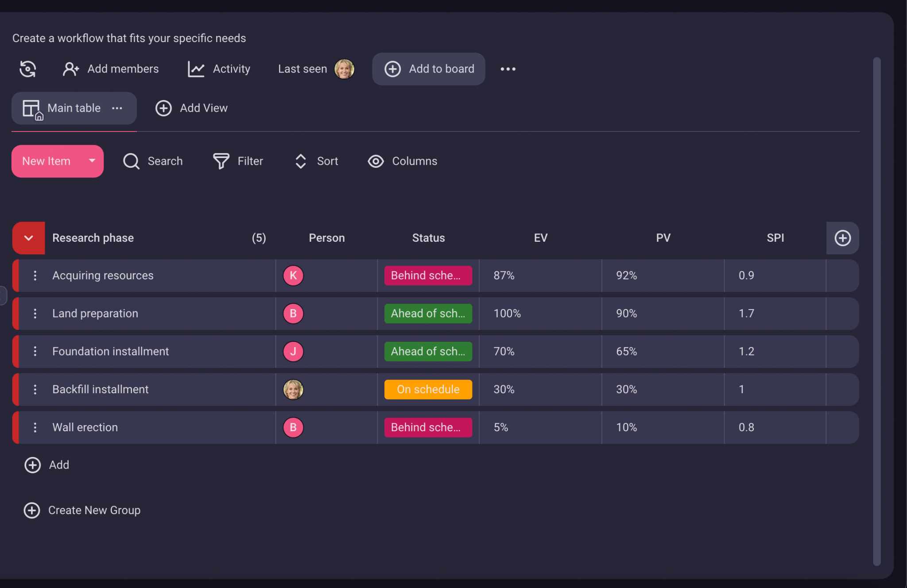907x588 pixels.
Task: Click the automation refresh icon
Action: click(27, 69)
